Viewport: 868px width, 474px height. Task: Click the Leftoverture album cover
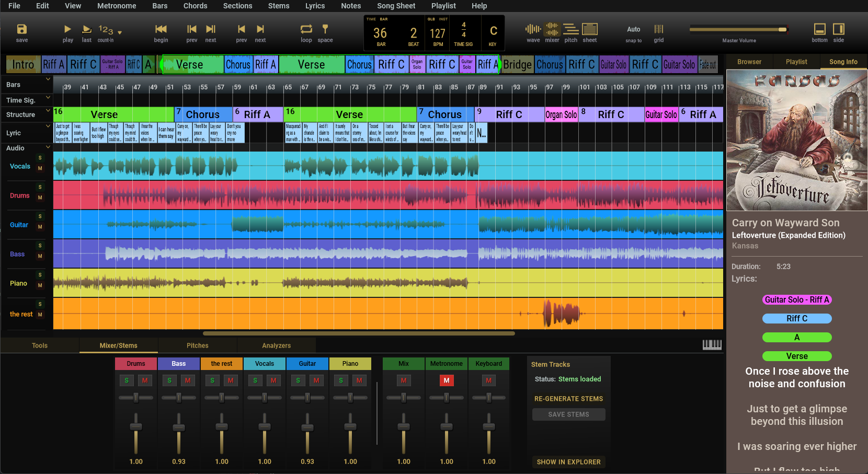click(x=797, y=140)
